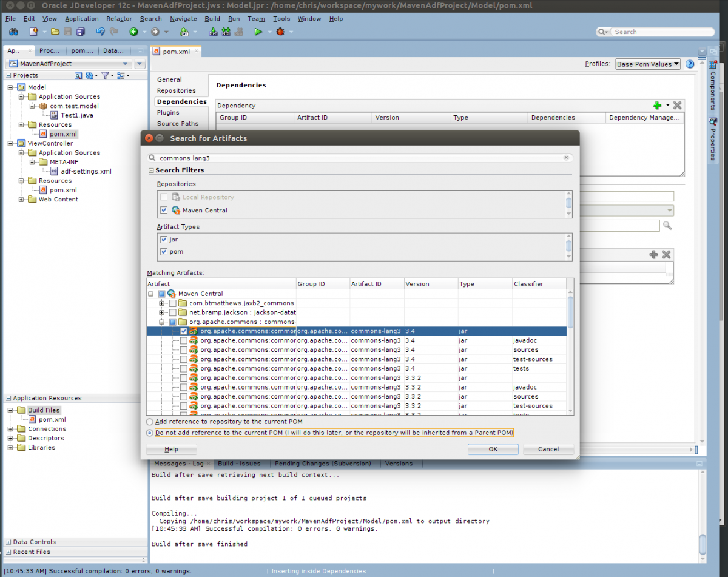Image resolution: width=728 pixels, height=577 pixels.
Task: Open the Search binoculars icon
Action: (13, 32)
